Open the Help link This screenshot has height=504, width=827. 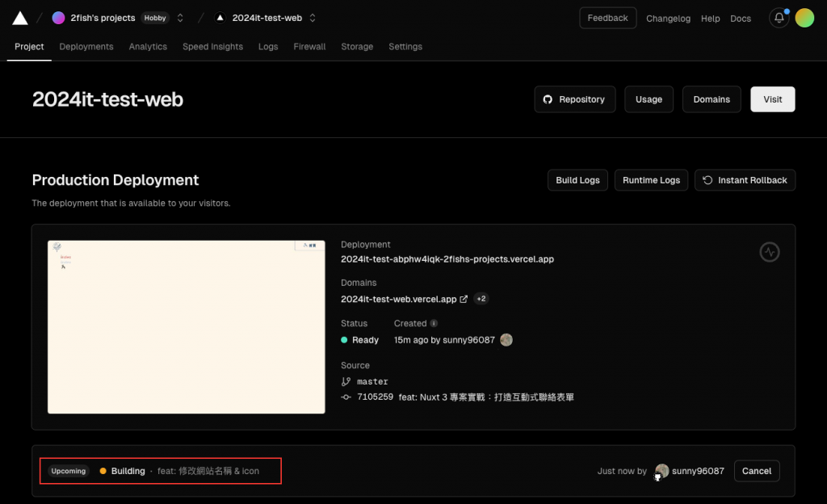pos(711,19)
